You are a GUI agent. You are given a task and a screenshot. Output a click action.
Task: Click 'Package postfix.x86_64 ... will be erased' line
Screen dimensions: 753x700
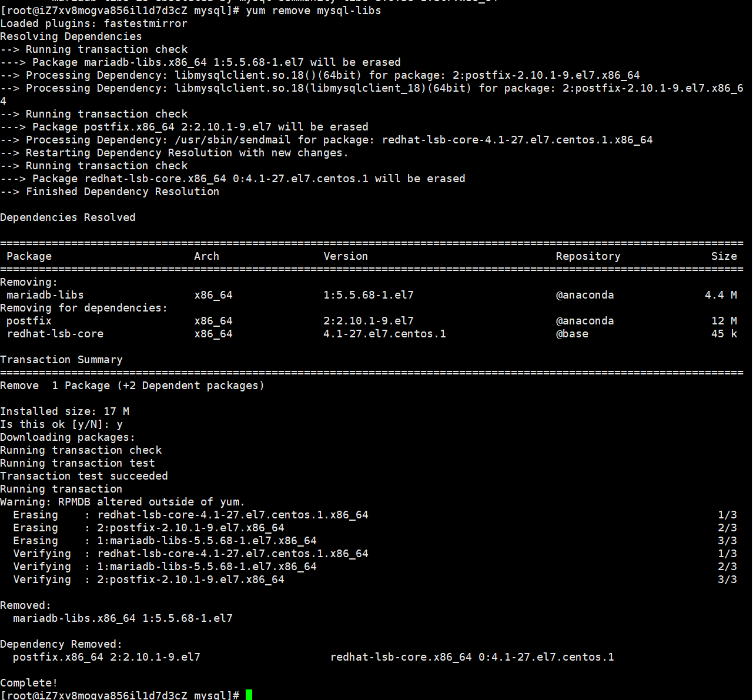184,127
